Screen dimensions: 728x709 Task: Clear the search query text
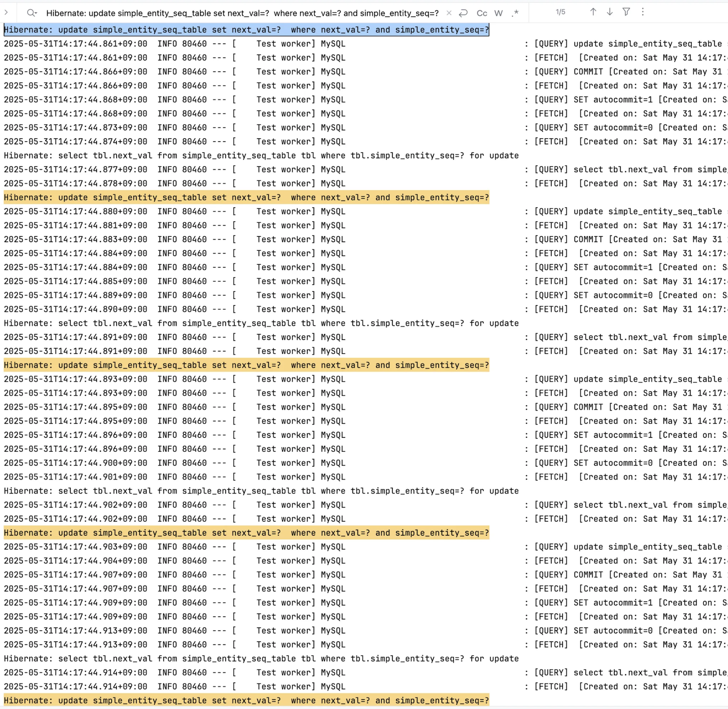[449, 13]
